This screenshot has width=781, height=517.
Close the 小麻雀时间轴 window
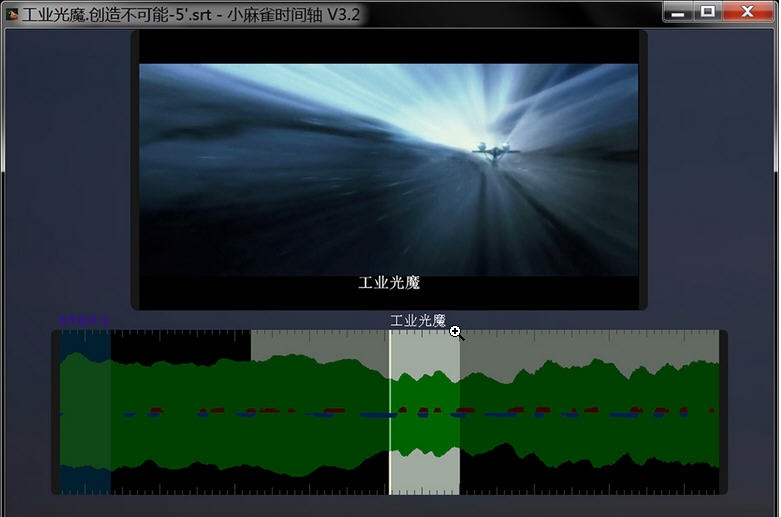tap(748, 12)
